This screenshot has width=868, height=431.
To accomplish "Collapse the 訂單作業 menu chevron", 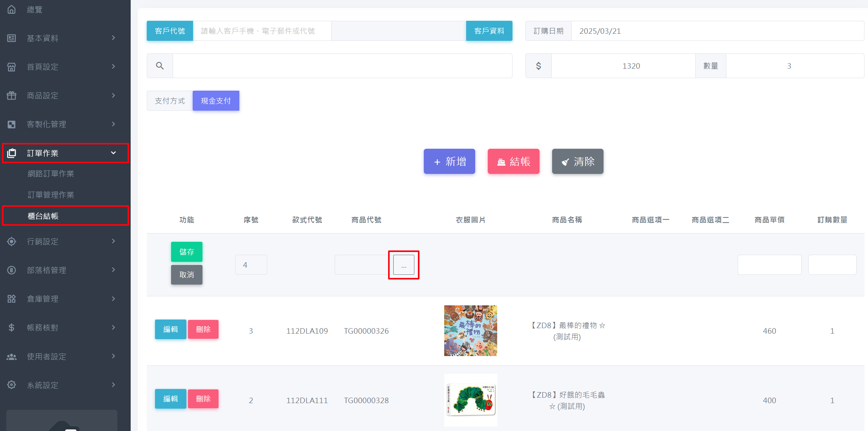I will tap(113, 153).
